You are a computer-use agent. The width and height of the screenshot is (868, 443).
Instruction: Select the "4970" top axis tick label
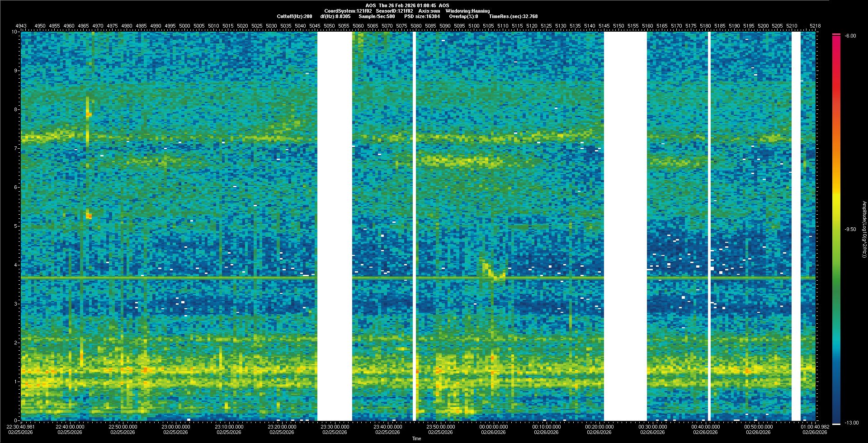pos(98,26)
